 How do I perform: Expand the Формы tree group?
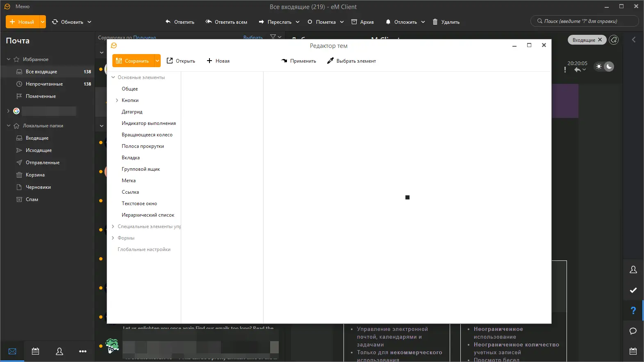tap(113, 238)
